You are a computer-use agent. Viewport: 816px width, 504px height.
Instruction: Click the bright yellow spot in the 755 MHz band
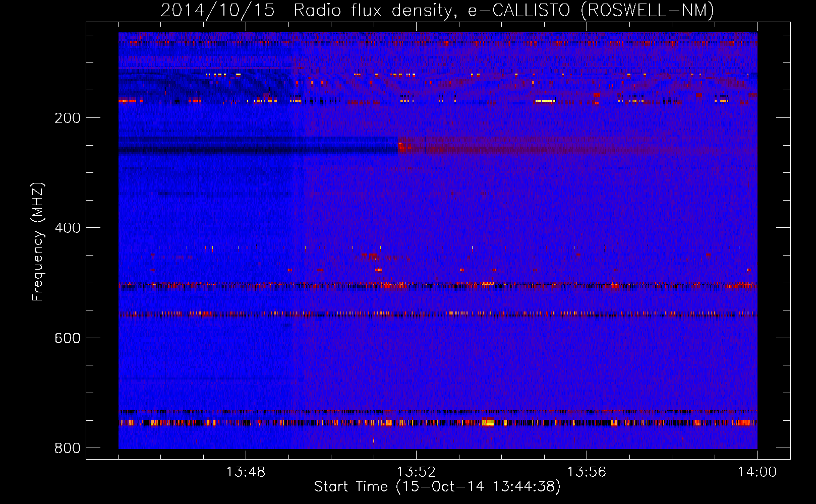(x=488, y=422)
